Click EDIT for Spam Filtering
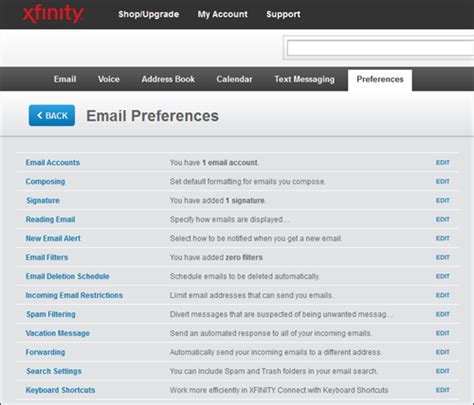This screenshot has height=405, width=474. pyautogui.click(x=443, y=314)
